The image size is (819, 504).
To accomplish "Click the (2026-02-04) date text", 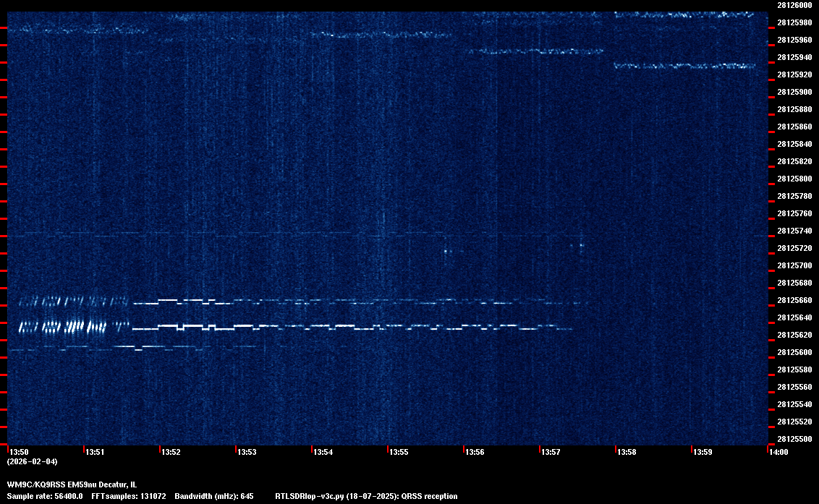I will pos(32,461).
